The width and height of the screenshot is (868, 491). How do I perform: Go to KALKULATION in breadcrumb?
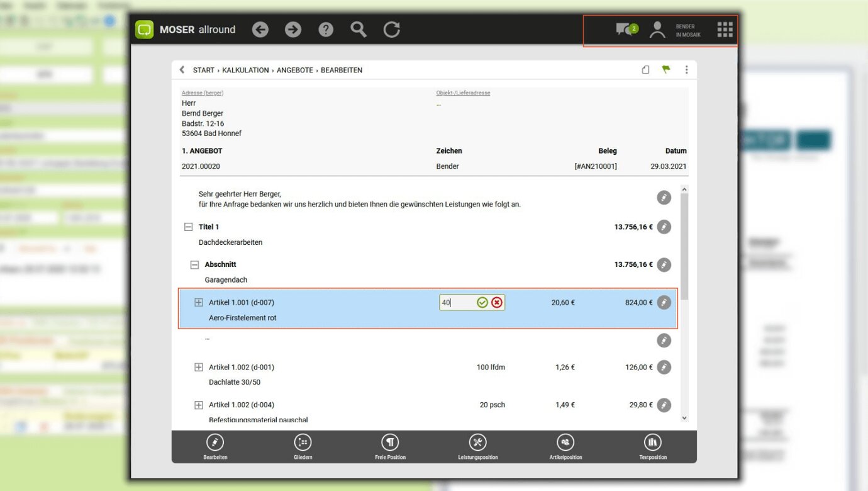[x=245, y=71]
